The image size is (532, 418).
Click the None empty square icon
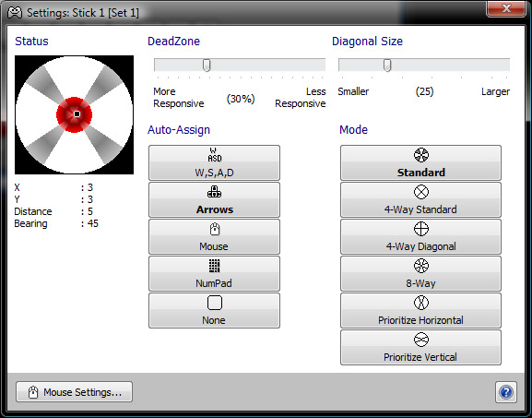215,303
